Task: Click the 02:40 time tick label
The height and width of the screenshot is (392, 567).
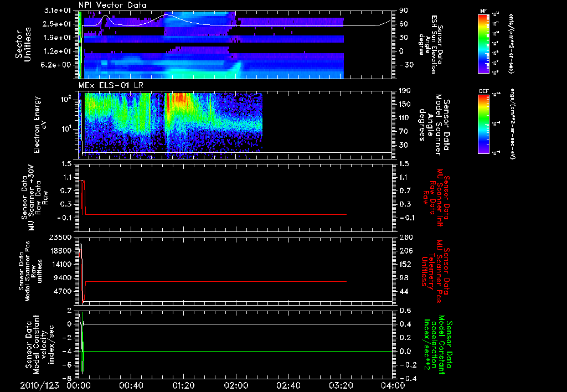Action: coord(288,385)
